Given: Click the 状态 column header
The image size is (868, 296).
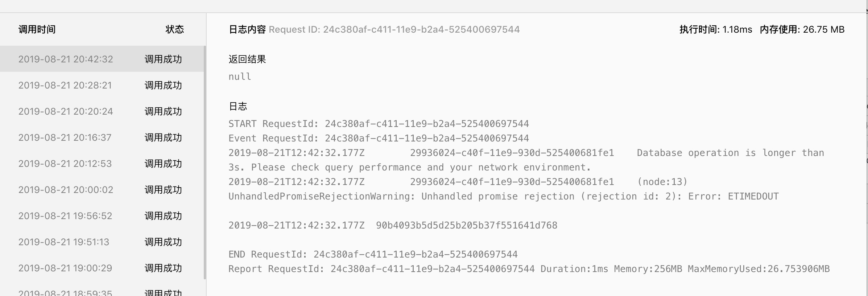Looking at the screenshot, I should click(x=174, y=29).
